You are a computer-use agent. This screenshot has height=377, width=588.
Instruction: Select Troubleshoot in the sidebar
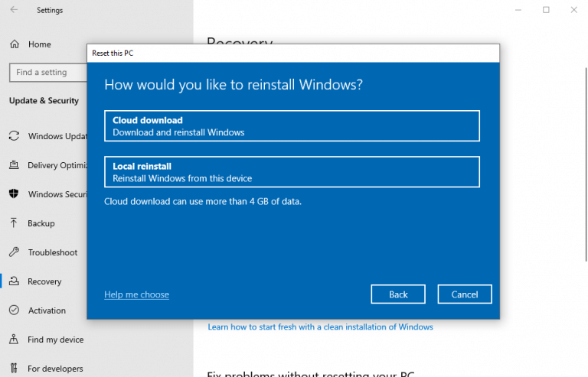pyautogui.click(x=53, y=252)
